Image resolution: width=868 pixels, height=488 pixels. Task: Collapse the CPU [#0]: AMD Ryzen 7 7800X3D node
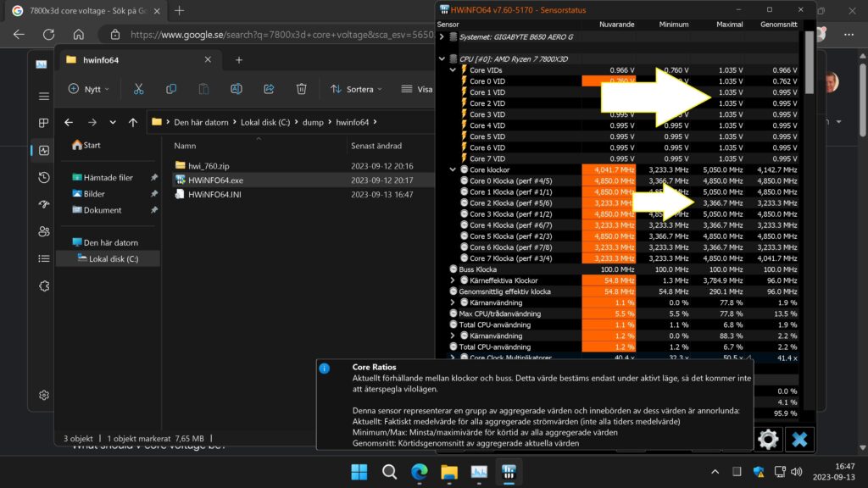click(442, 58)
